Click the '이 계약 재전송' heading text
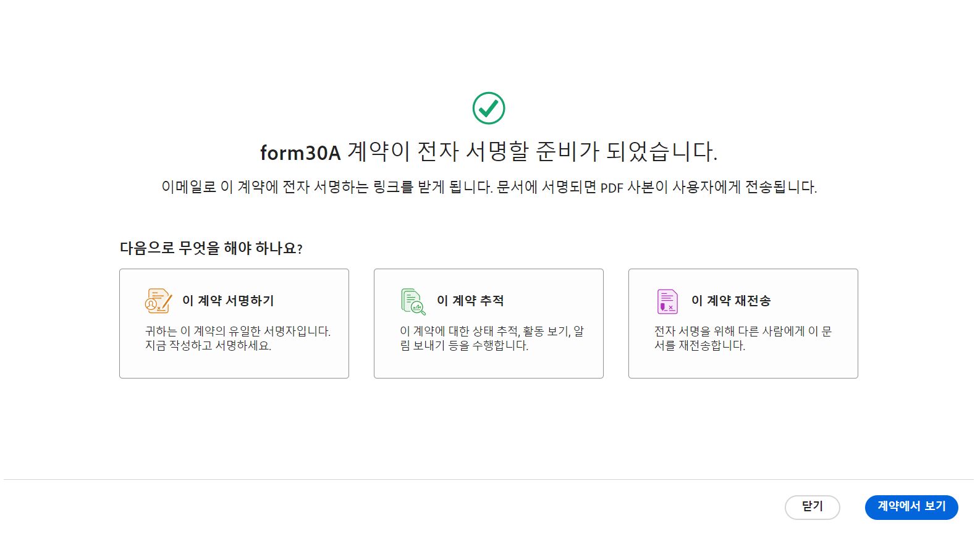The width and height of the screenshot is (980, 544). click(x=732, y=301)
